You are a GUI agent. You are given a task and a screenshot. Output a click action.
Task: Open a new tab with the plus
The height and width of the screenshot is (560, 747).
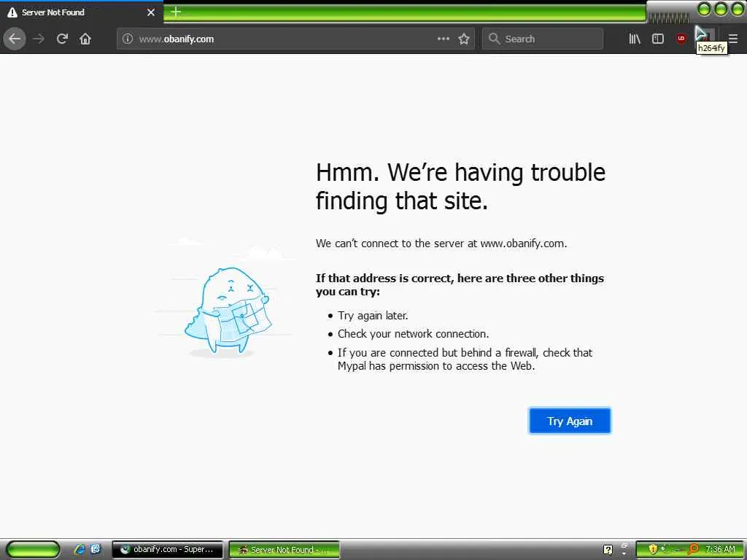176,12
